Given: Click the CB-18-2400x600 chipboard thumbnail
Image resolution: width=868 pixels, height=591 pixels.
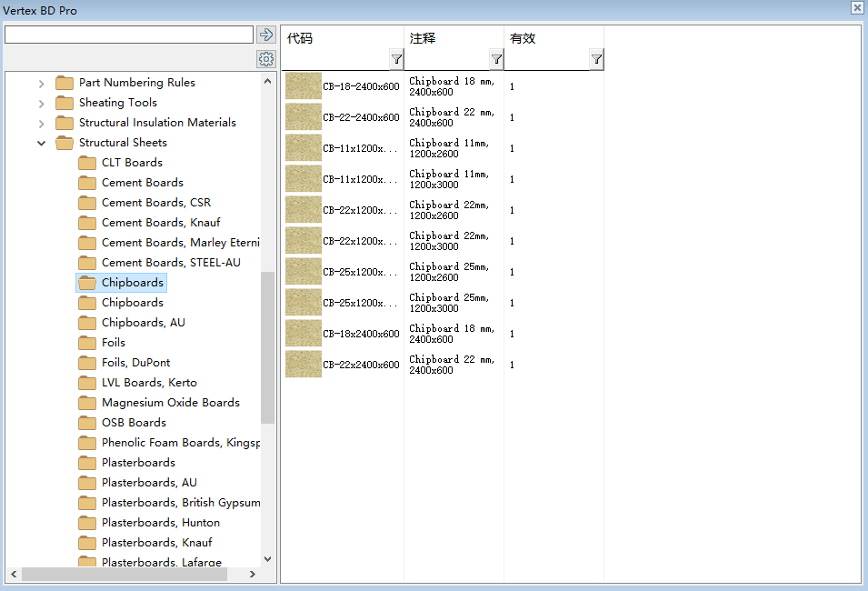Looking at the screenshot, I should (x=304, y=85).
